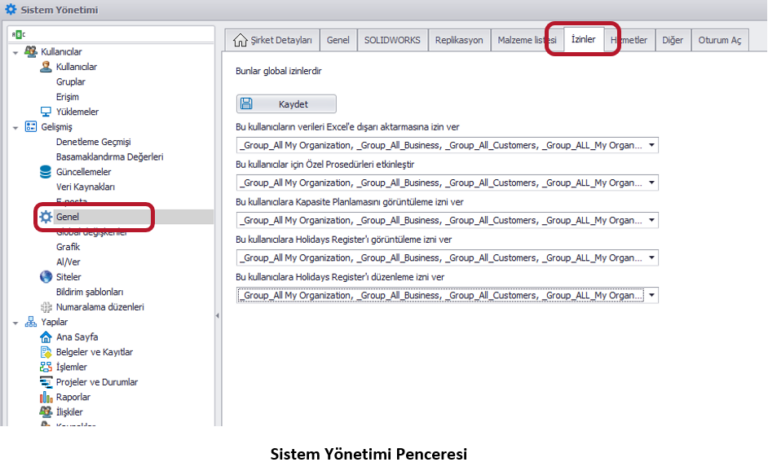Screen dimensions: 768x471
Task: Click the Kullanıcılar user icon in tree
Action: (x=46, y=66)
